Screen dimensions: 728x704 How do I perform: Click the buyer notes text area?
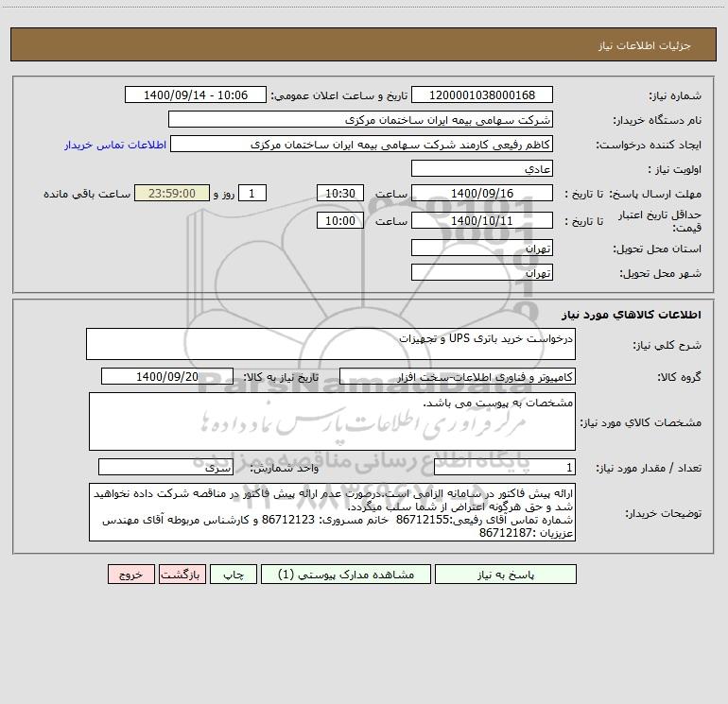pyautogui.click(x=332, y=512)
